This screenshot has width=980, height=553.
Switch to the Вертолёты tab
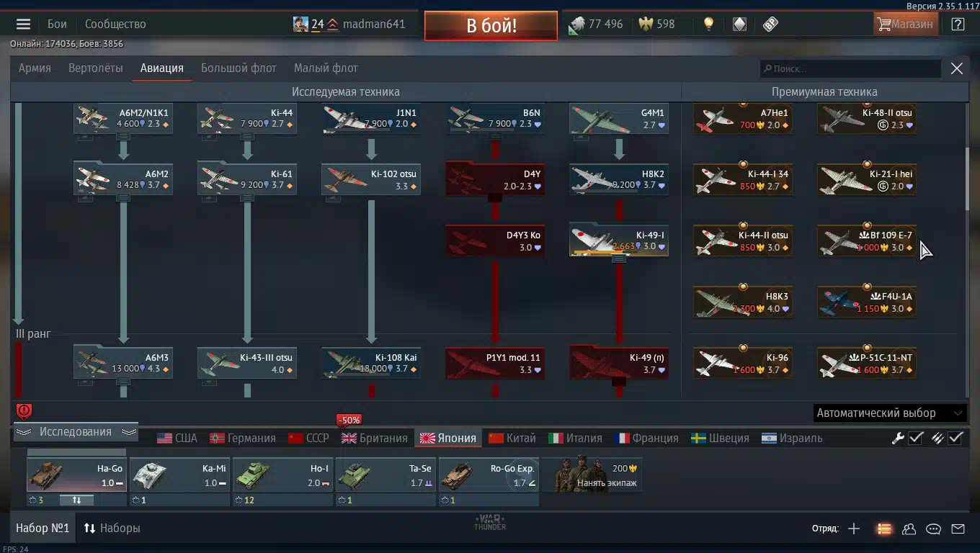coord(96,68)
